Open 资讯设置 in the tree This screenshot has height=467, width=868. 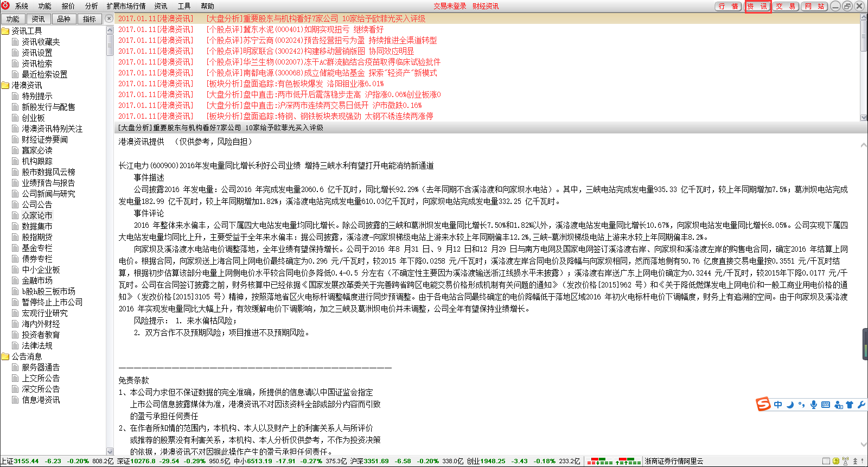pyautogui.click(x=37, y=53)
